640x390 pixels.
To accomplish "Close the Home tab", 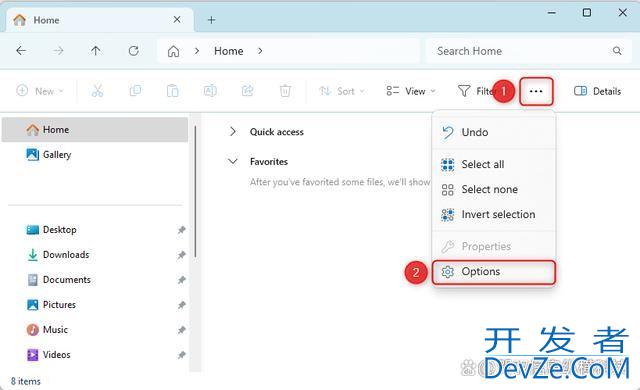I will [x=177, y=20].
